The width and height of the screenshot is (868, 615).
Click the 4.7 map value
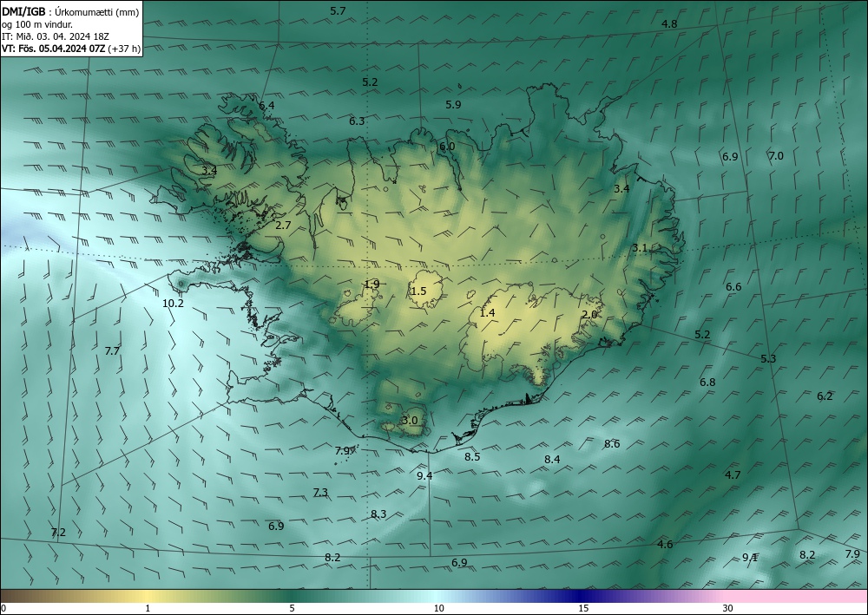coord(733,474)
